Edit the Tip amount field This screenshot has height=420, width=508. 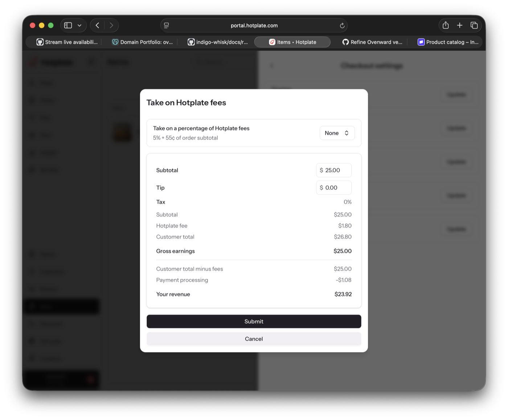(334, 188)
